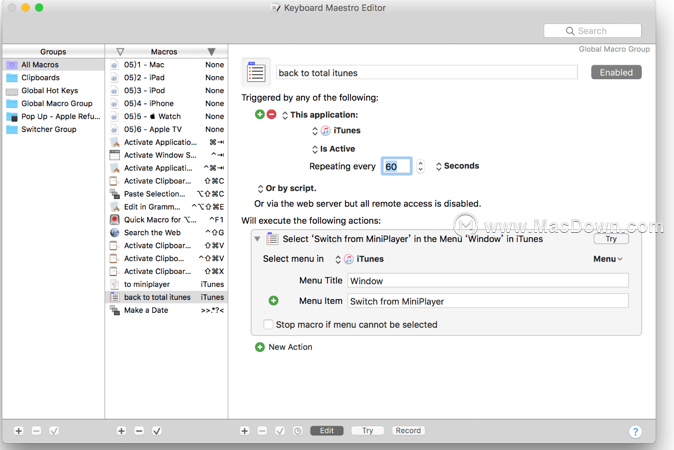This screenshot has width=674, height=450.
Task: Select the Make a Date macro
Action: (166, 310)
